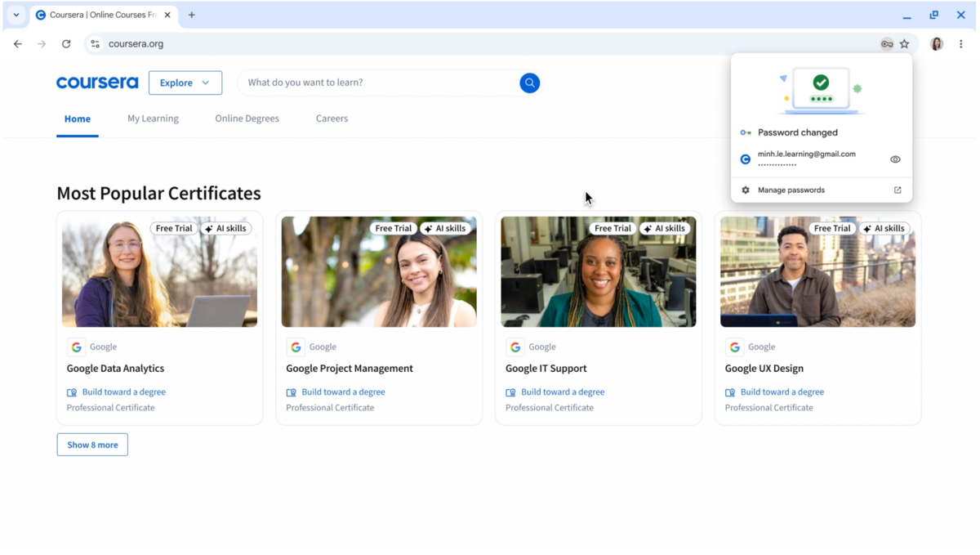Click the Coursera account icon in password popup
Viewport: 980px width, 555px height.
click(746, 159)
